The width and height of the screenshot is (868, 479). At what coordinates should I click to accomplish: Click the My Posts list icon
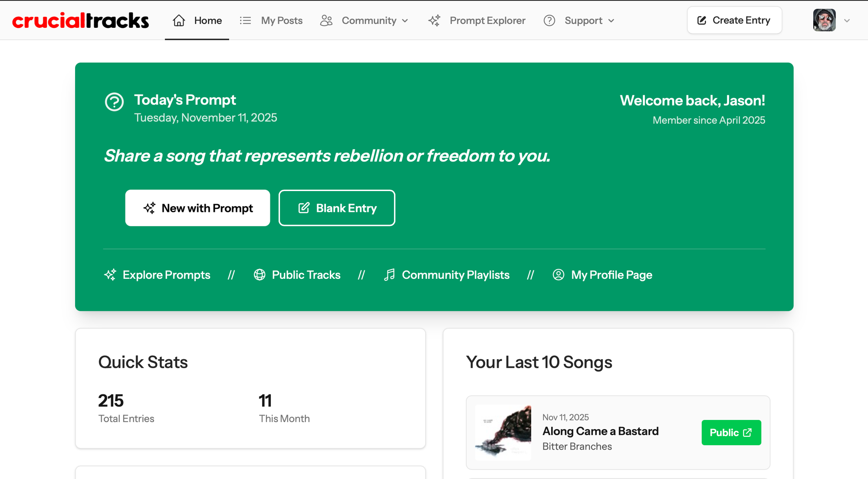click(245, 20)
